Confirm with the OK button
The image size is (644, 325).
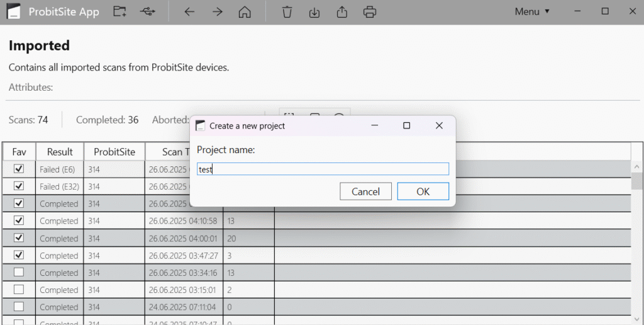[423, 191]
